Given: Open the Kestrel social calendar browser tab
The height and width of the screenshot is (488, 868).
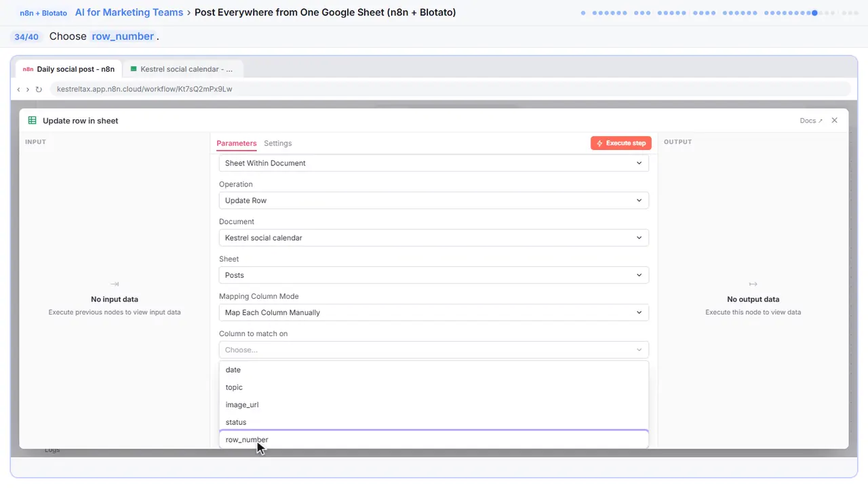Looking at the screenshot, I should click(x=182, y=69).
